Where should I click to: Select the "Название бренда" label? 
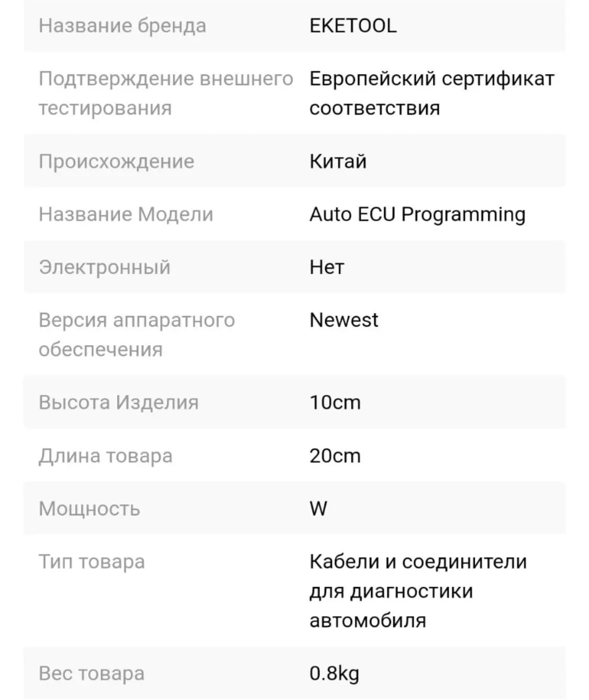coord(123,26)
